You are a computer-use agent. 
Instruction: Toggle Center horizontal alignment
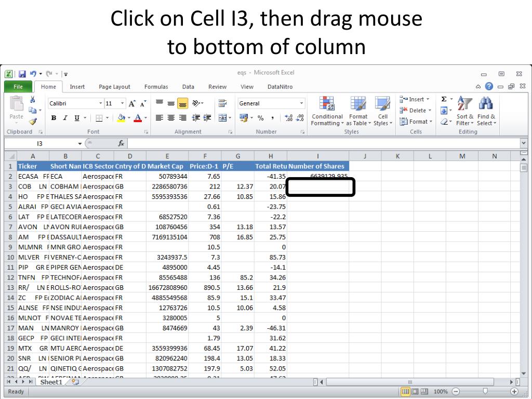click(x=171, y=118)
